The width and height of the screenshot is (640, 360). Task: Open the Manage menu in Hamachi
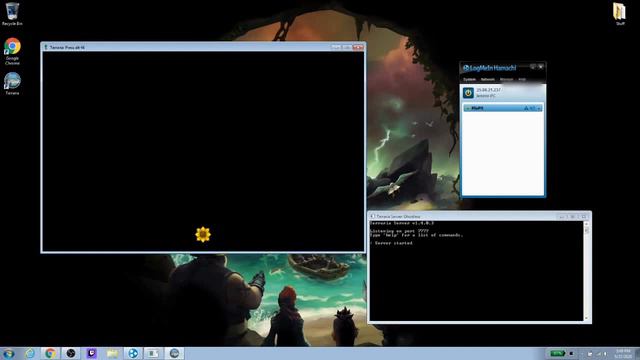(x=506, y=79)
